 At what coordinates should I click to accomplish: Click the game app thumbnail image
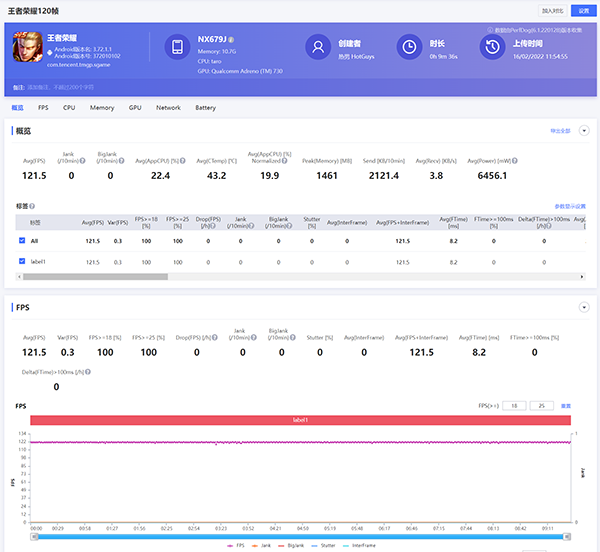[27, 48]
